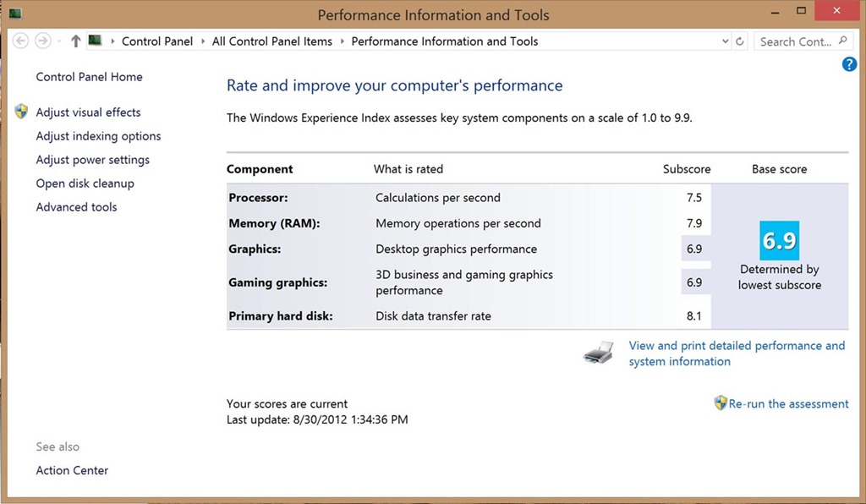Open Help with the blue question mark
This screenshot has height=504, width=866.
849,64
